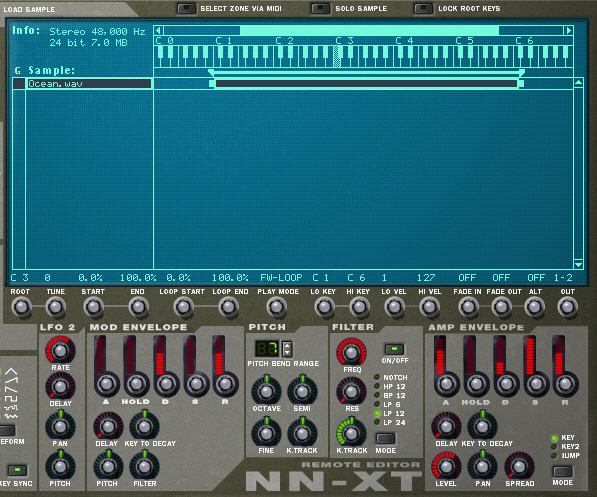This screenshot has height=497, width=597.
Task: Click the Filter RES knob
Action: click(351, 392)
